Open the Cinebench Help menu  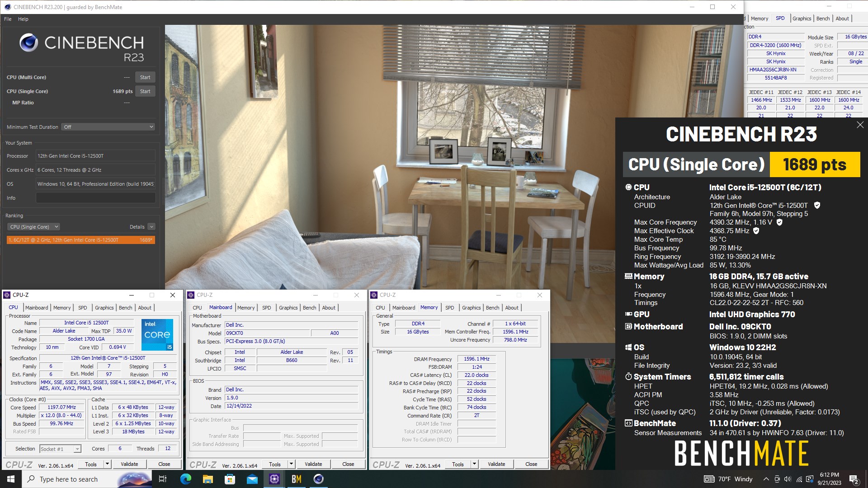click(23, 19)
